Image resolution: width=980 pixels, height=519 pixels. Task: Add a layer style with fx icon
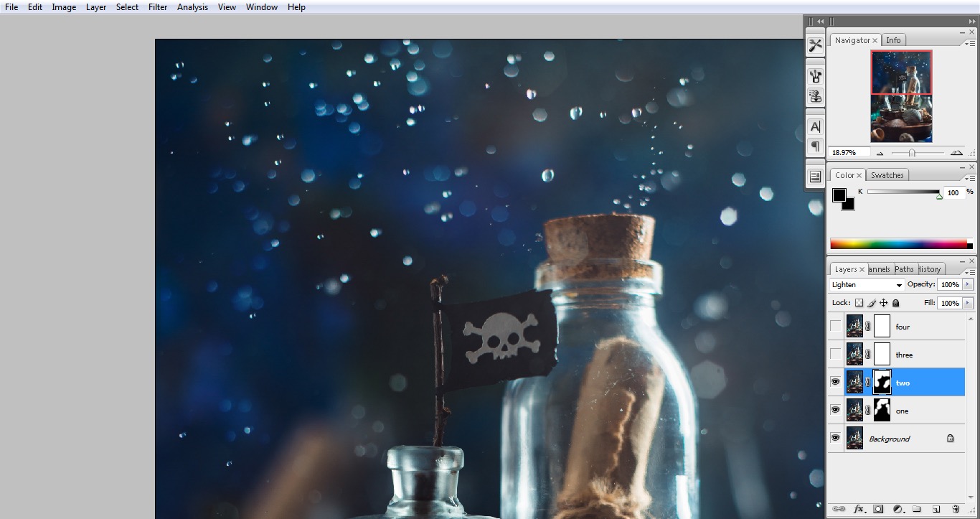click(x=859, y=509)
